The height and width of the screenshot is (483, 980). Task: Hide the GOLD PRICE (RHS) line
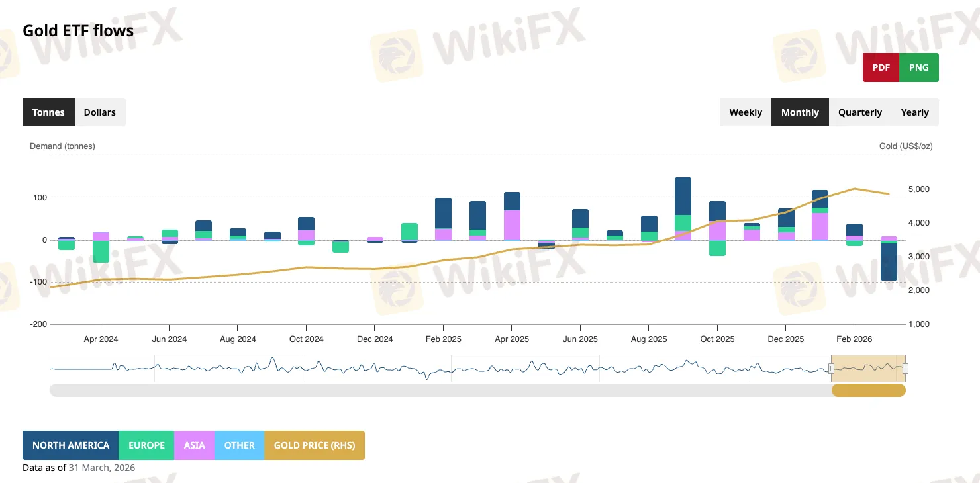314,445
